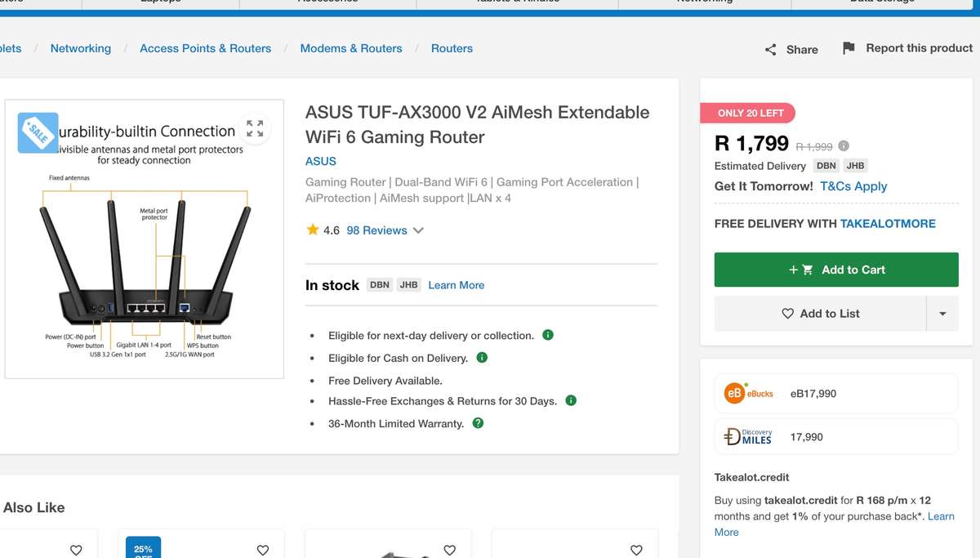Open the Hassle-Free Exchanges info expander

tap(571, 400)
